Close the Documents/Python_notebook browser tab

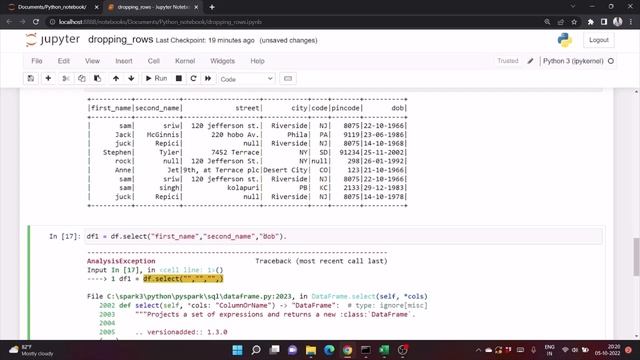97,7
